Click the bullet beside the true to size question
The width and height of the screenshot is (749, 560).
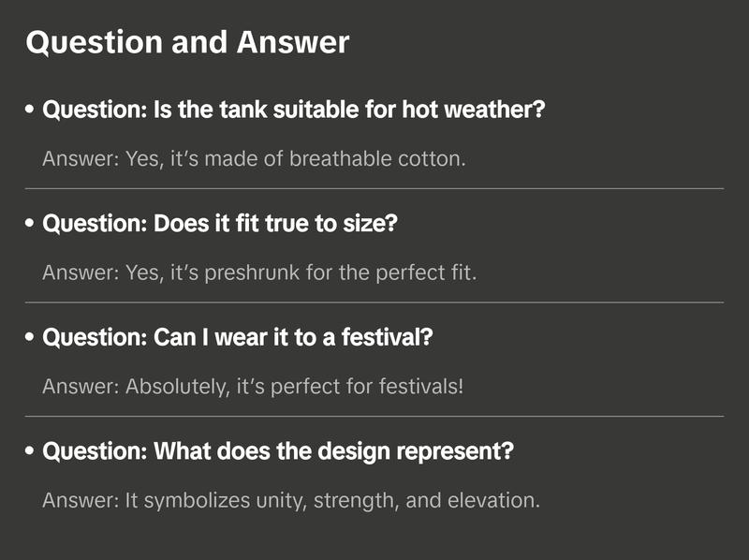pos(31,225)
